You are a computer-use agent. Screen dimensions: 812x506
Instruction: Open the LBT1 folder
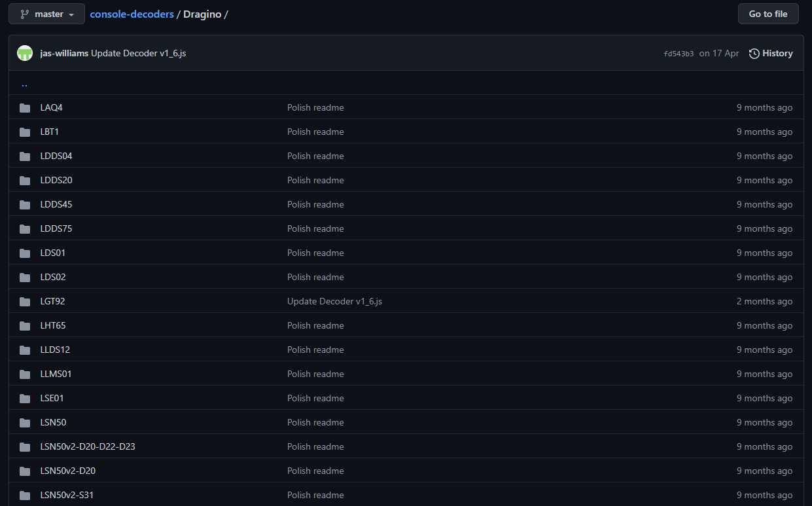click(x=49, y=132)
